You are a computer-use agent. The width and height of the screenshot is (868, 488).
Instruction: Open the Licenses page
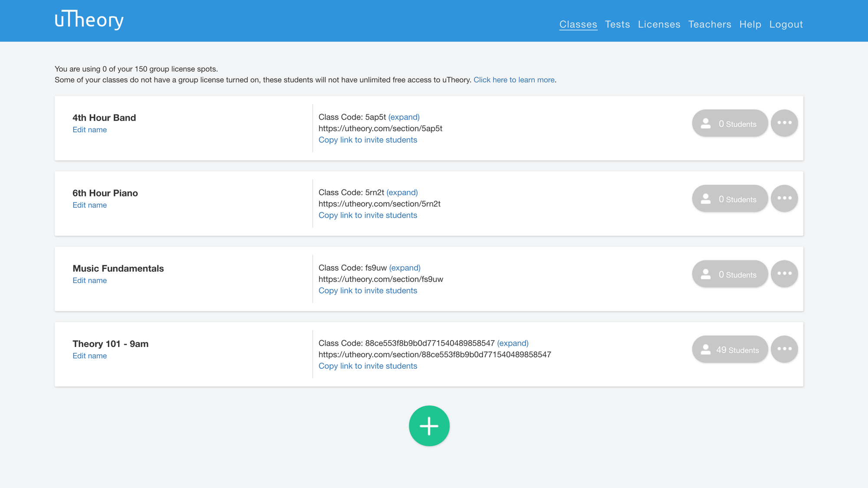click(x=659, y=24)
